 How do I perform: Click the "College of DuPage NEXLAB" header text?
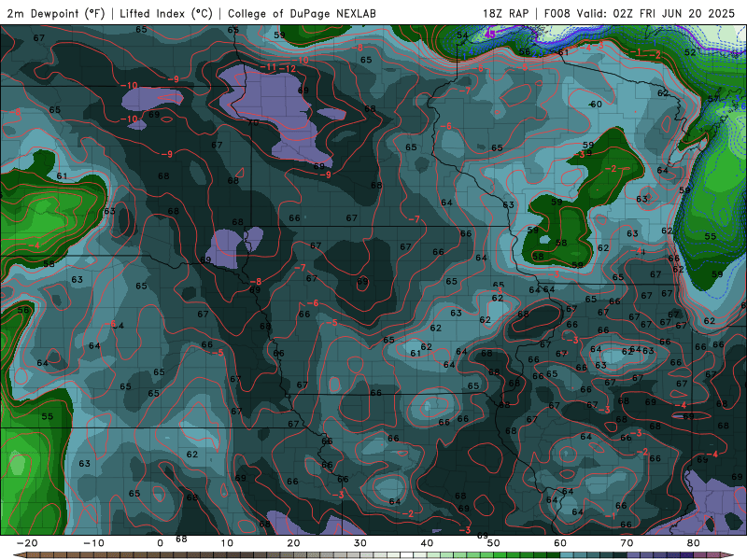[x=302, y=13]
